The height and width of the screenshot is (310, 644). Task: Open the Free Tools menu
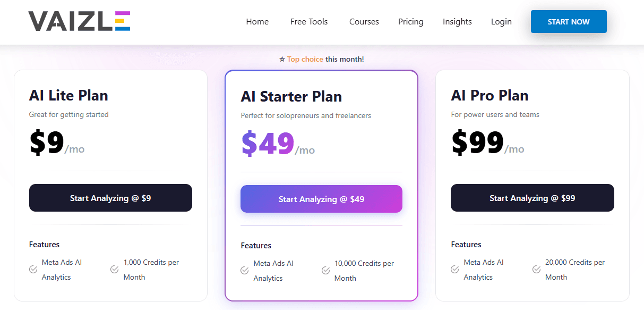308,21
